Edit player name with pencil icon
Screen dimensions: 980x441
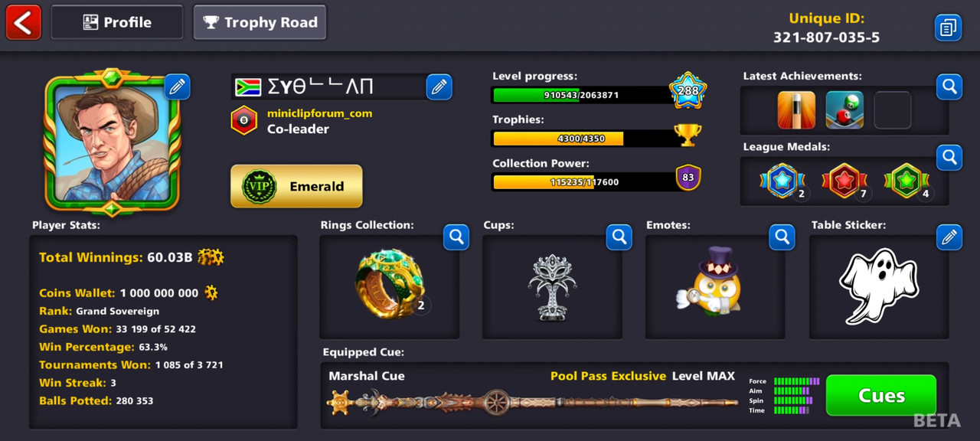[439, 87]
